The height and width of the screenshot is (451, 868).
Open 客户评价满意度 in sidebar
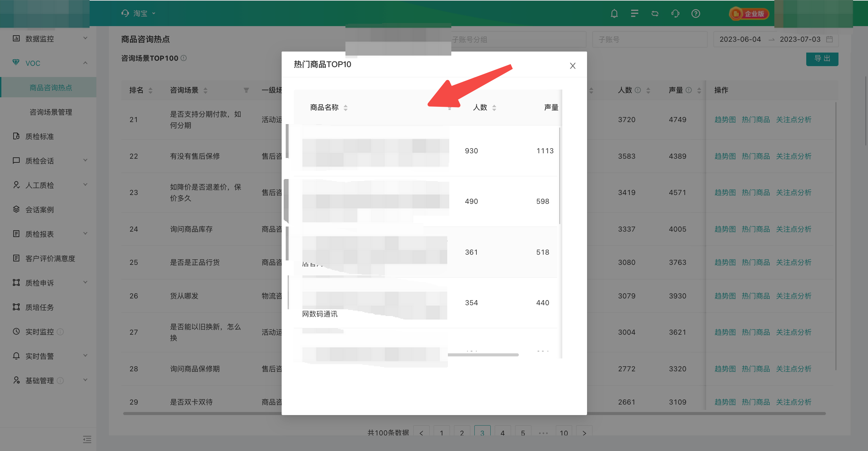50,258
